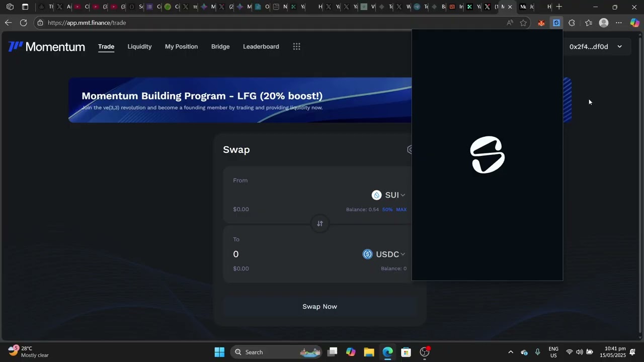The image size is (644, 362).
Task: View site information lock icon
Action: click(40, 23)
